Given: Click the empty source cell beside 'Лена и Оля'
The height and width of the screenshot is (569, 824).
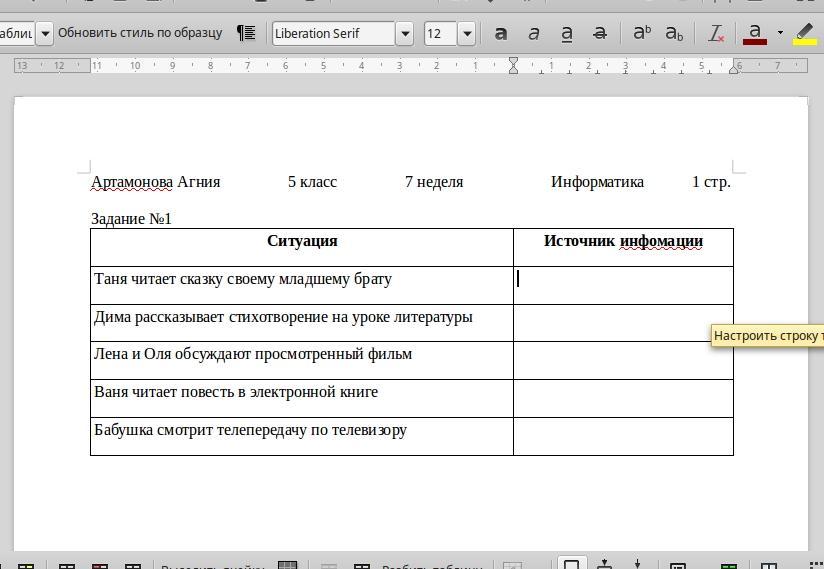Looking at the screenshot, I should point(623,360).
